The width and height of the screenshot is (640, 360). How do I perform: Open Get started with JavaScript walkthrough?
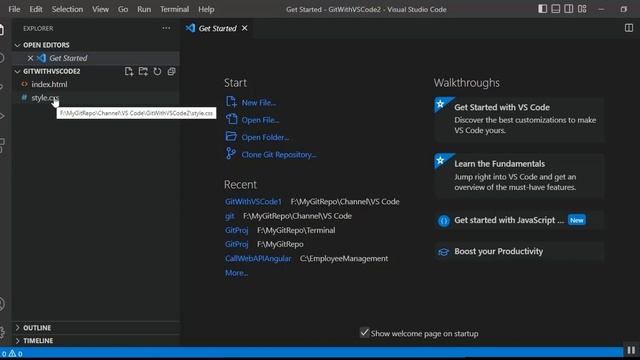coord(519,220)
